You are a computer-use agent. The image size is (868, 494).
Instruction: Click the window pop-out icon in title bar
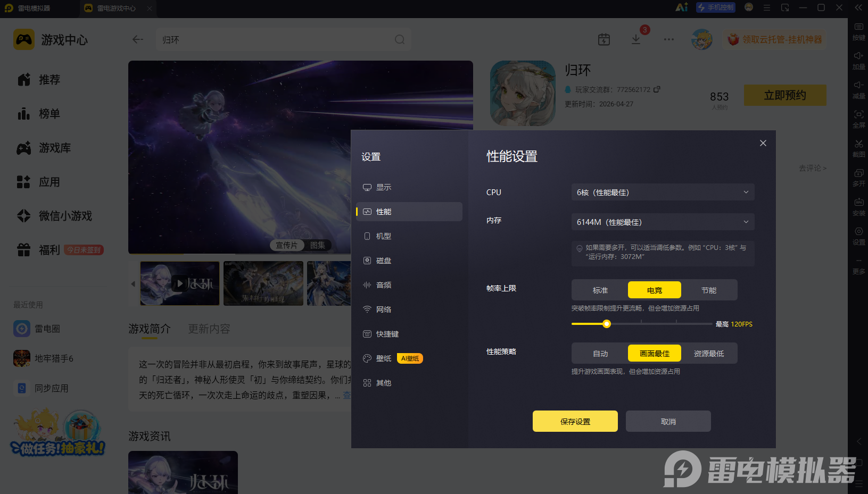click(x=785, y=7)
